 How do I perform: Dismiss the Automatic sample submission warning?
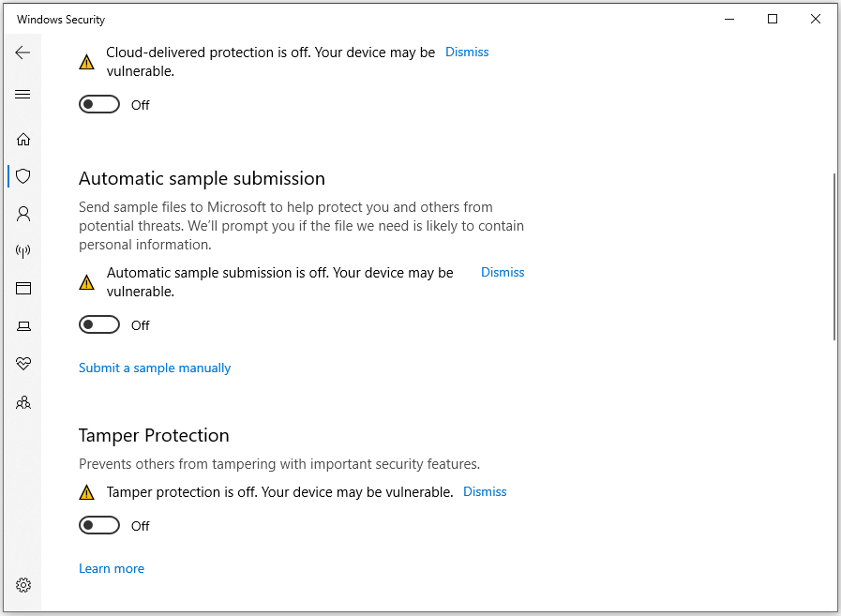click(503, 273)
